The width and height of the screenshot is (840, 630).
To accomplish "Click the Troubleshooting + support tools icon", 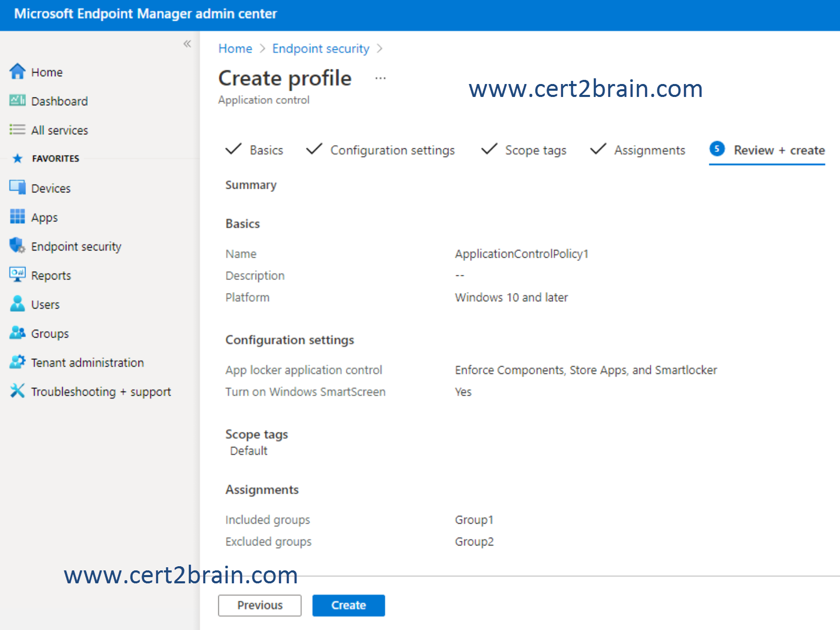I will pos(18,391).
